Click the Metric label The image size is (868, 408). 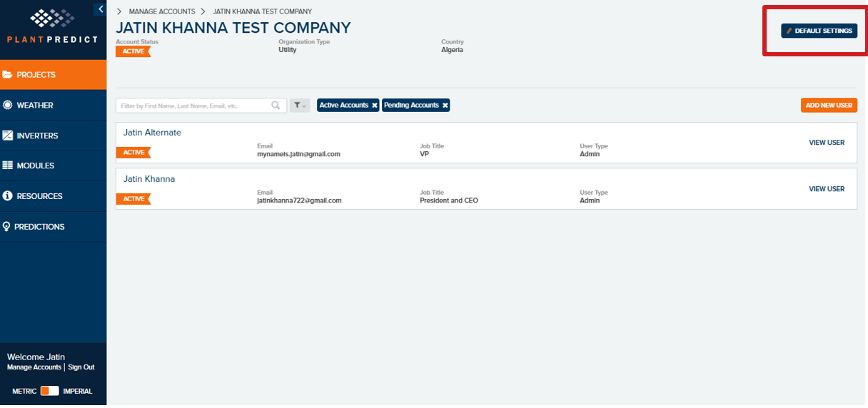pyautogui.click(x=24, y=392)
